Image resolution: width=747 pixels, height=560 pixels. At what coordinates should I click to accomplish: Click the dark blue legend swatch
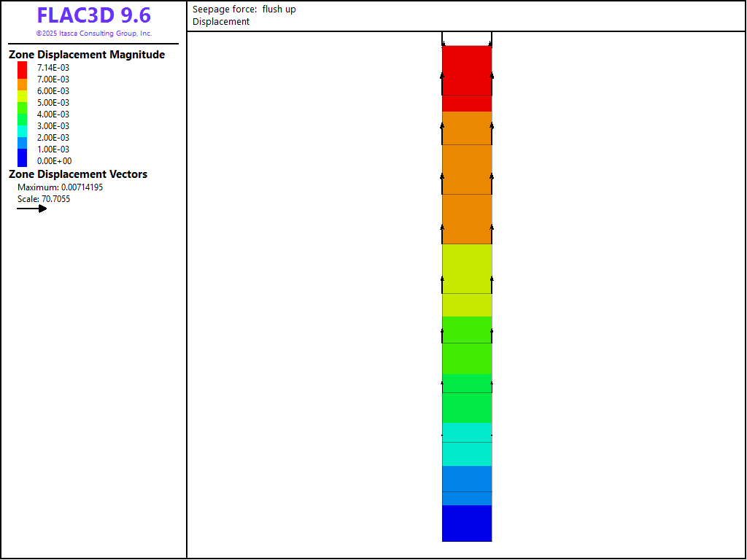click(x=23, y=158)
